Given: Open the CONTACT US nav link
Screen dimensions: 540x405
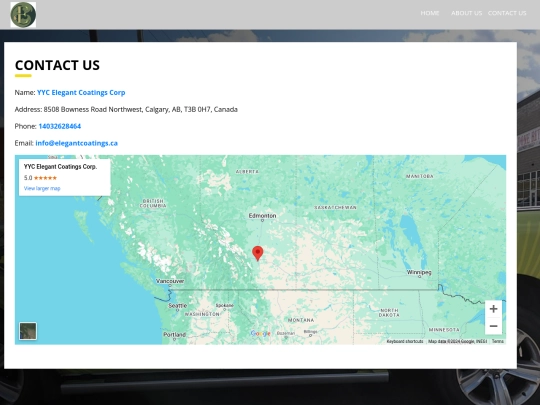Looking at the screenshot, I should (507, 13).
